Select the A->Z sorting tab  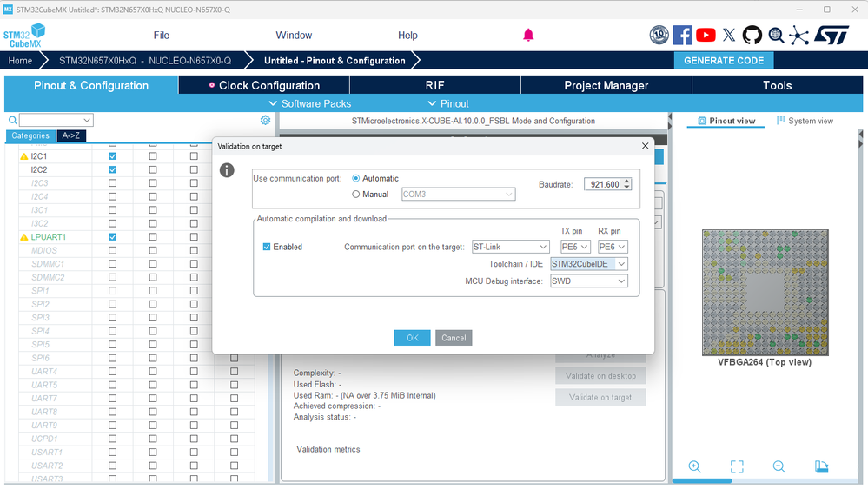click(x=71, y=135)
